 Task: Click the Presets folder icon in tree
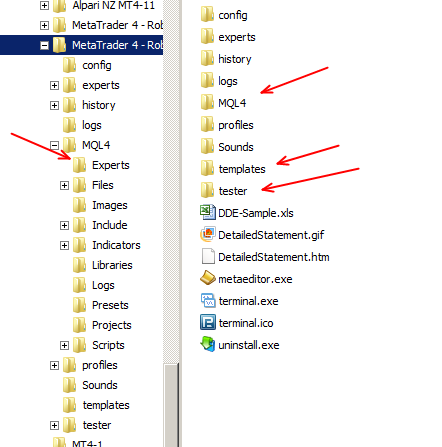(79, 305)
